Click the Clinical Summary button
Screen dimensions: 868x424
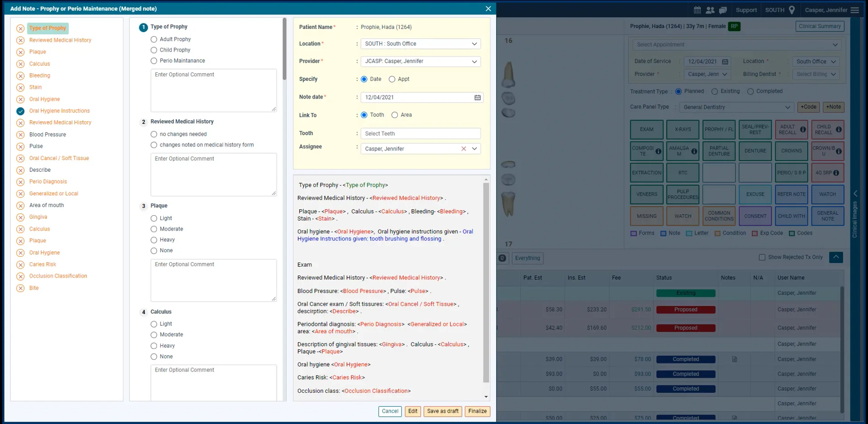pos(820,26)
